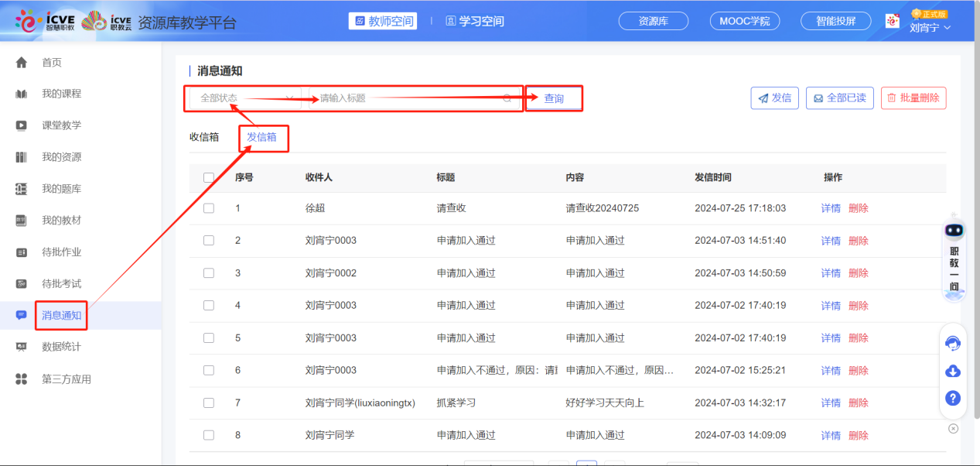Check the checkbox for row 1 with 徐超
This screenshot has width=980, height=466.
(x=208, y=207)
